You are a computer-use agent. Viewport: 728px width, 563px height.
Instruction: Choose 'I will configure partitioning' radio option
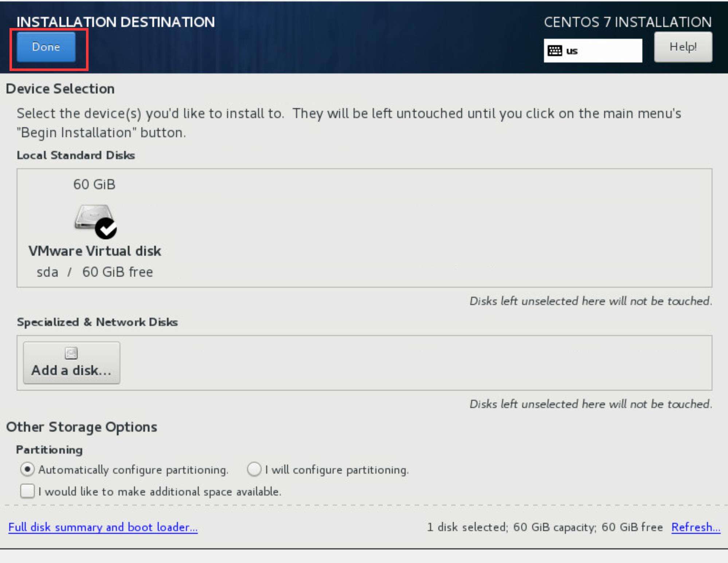254,469
